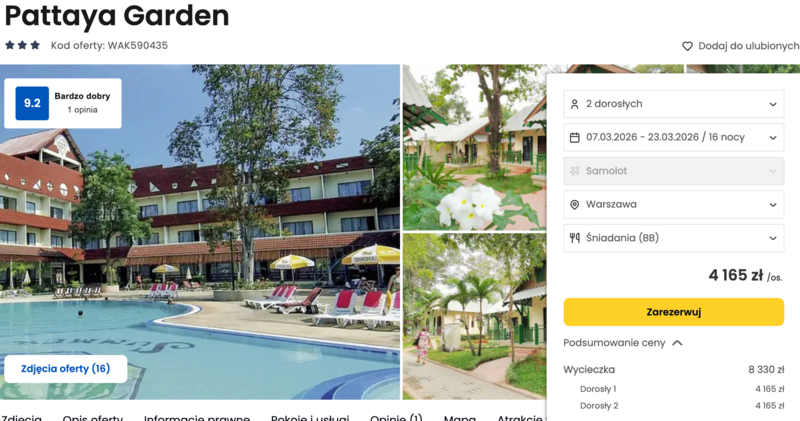
Task: Open the Śniadania (BB) meal plan dropdown
Action: (x=673, y=238)
